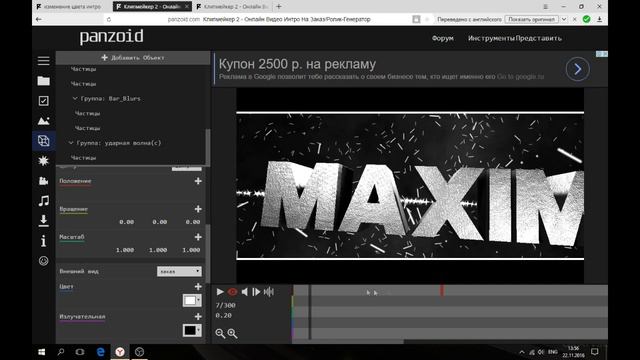640x360 pixels.
Task: Click the third Масштаб value 1.000
Action: [x=191, y=250]
